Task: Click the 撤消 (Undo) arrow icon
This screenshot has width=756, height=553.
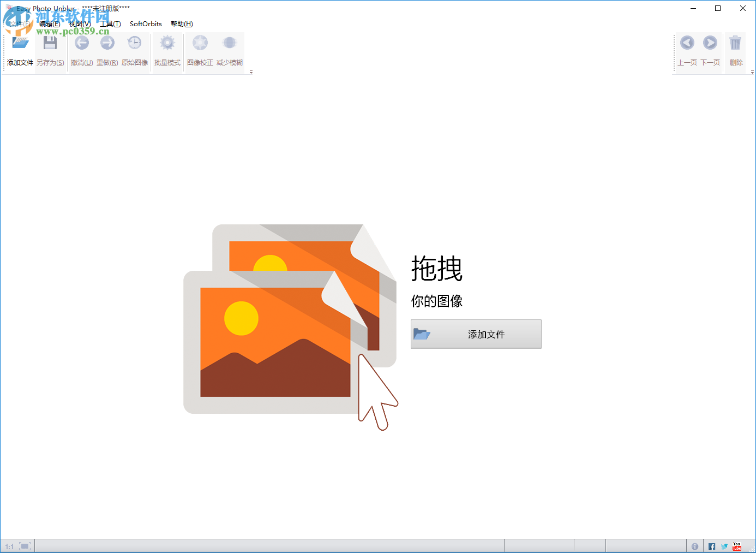Action: click(82, 43)
